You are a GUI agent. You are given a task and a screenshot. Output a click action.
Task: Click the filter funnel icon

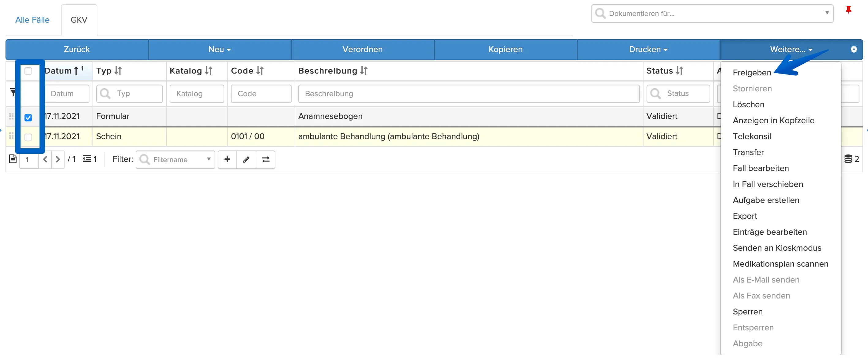pyautogui.click(x=13, y=92)
